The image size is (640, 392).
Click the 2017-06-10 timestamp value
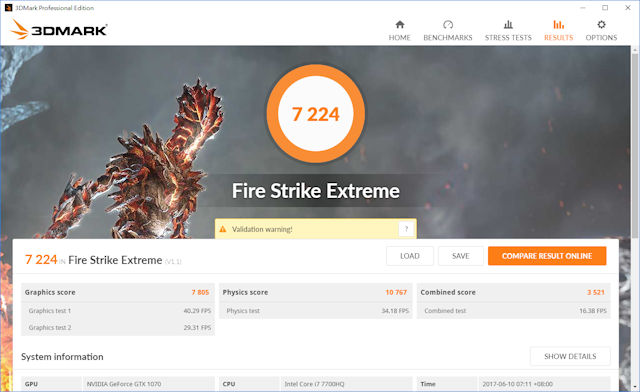point(518,384)
